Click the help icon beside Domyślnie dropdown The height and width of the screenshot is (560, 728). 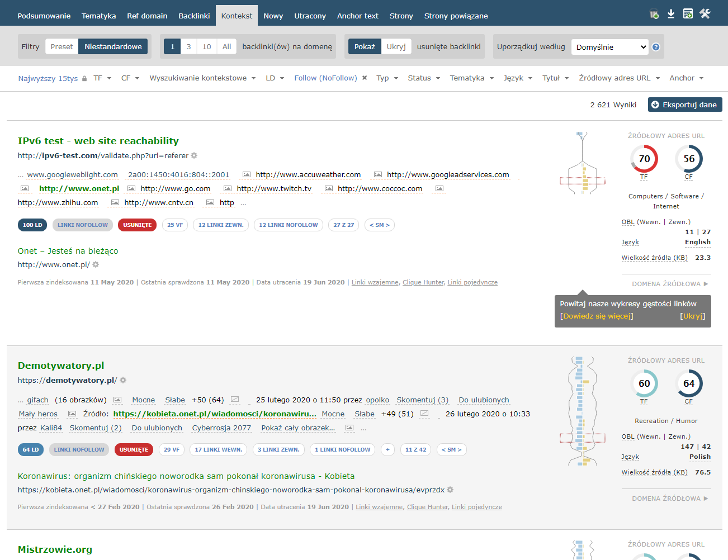point(656,47)
